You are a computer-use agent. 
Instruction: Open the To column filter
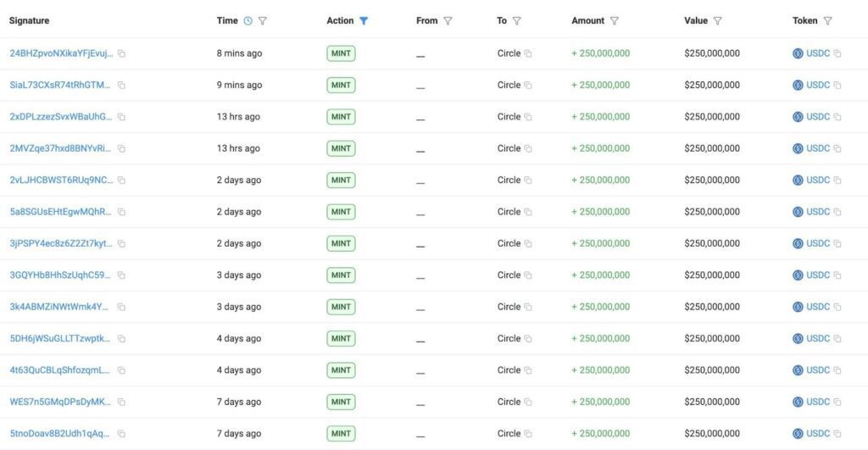pyautogui.click(x=516, y=20)
